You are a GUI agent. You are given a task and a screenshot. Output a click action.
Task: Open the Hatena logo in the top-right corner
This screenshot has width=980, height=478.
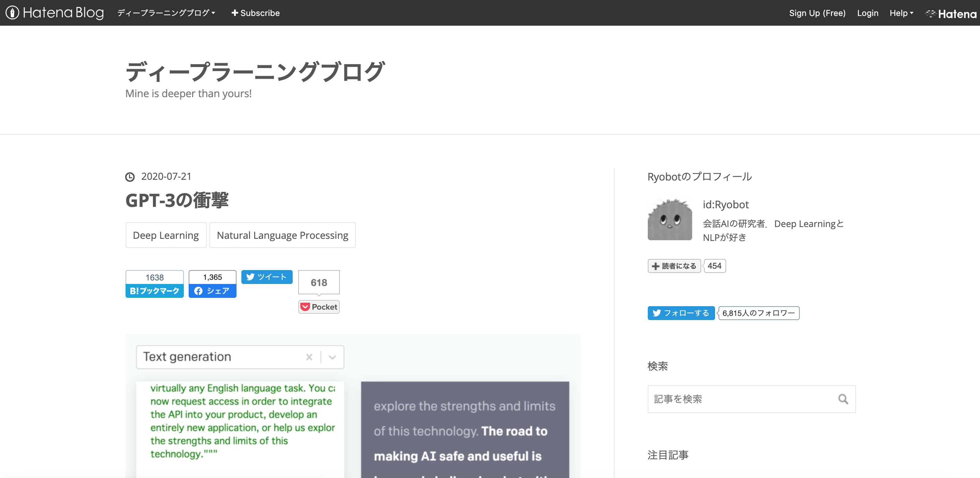coord(951,14)
